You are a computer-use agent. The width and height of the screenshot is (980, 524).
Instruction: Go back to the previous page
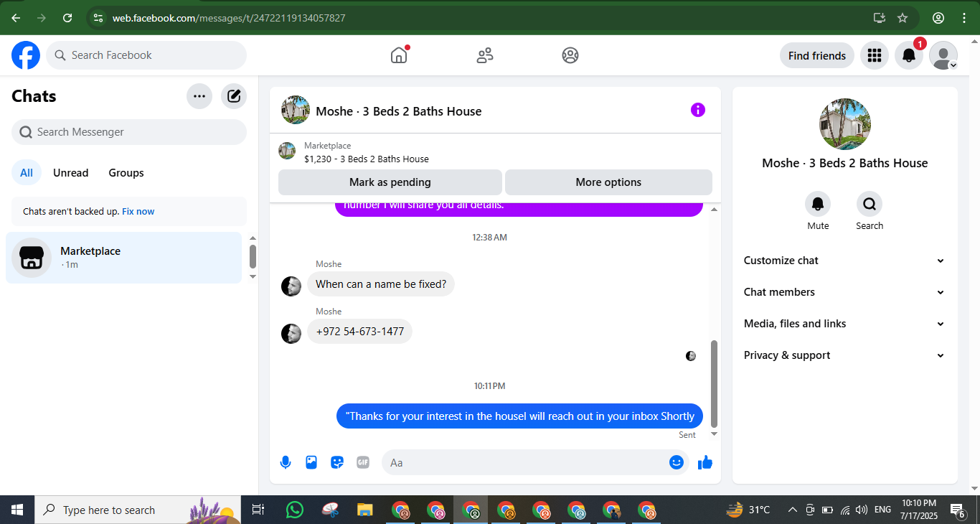pyautogui.click(x=16, y=18)
